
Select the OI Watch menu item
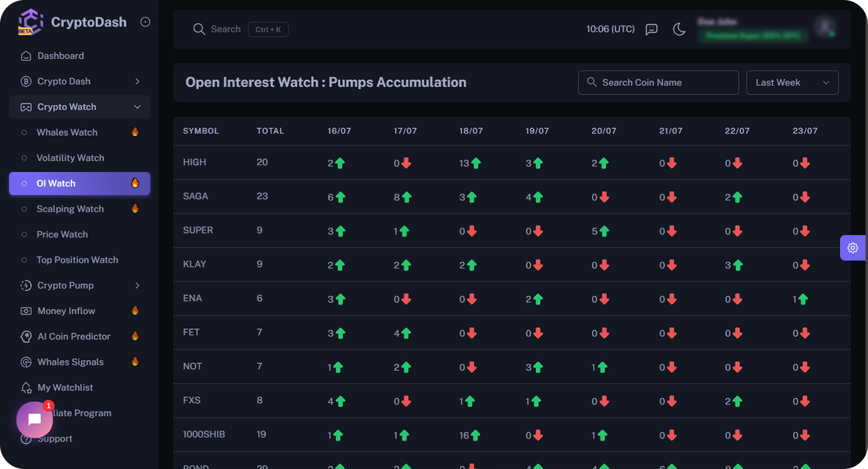(x=79, y=183)
